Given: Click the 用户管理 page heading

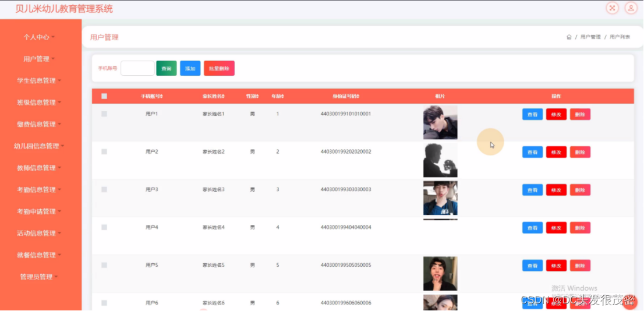Looking at the screenshot, I should [104, 37].
